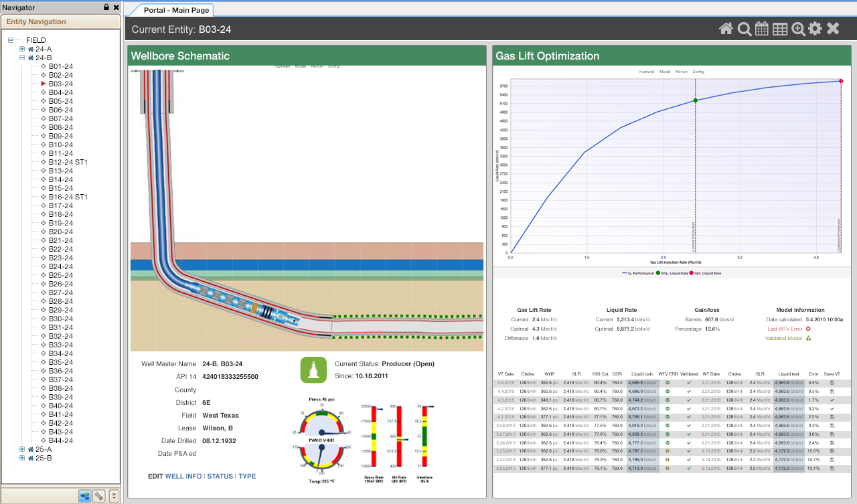Screen dimensions: 857x504
Task: Click WTV ERR status for 3.25.2015 row
Action: pos(668,451)
